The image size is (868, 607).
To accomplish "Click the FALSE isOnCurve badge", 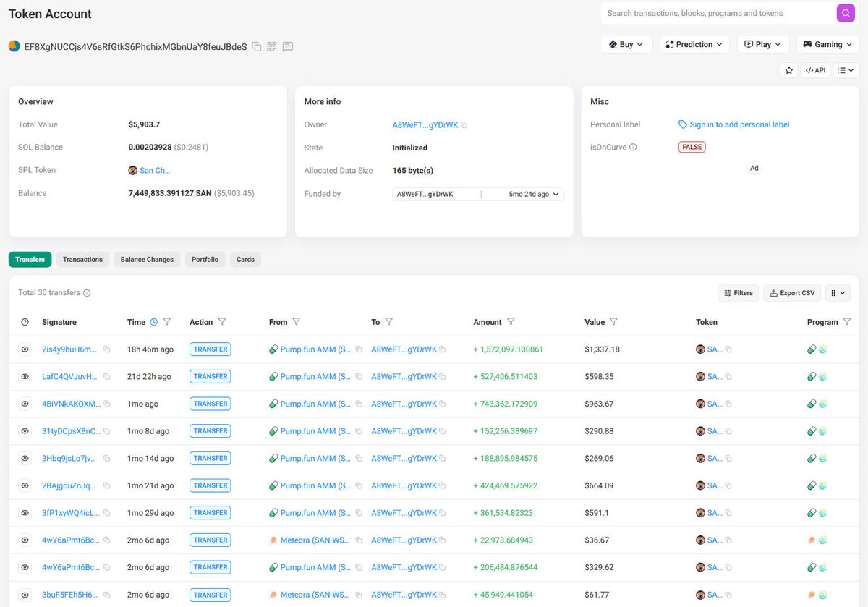I will coord(692,147).
